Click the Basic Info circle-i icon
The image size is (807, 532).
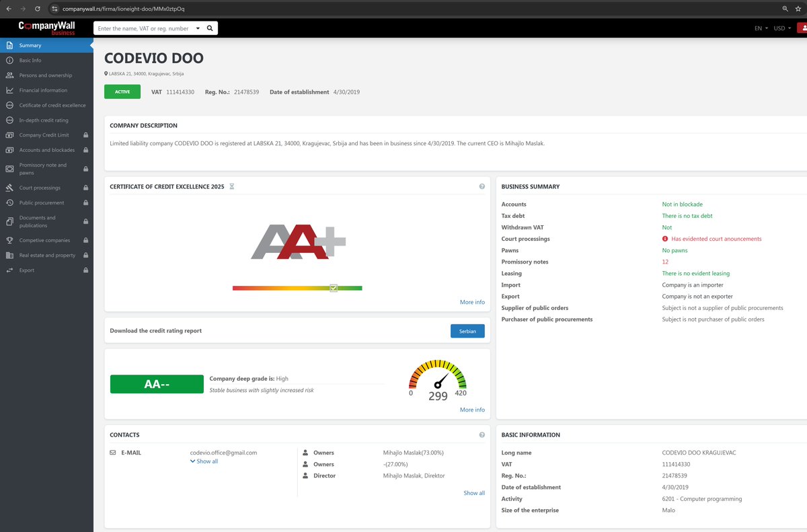point(9,61)
